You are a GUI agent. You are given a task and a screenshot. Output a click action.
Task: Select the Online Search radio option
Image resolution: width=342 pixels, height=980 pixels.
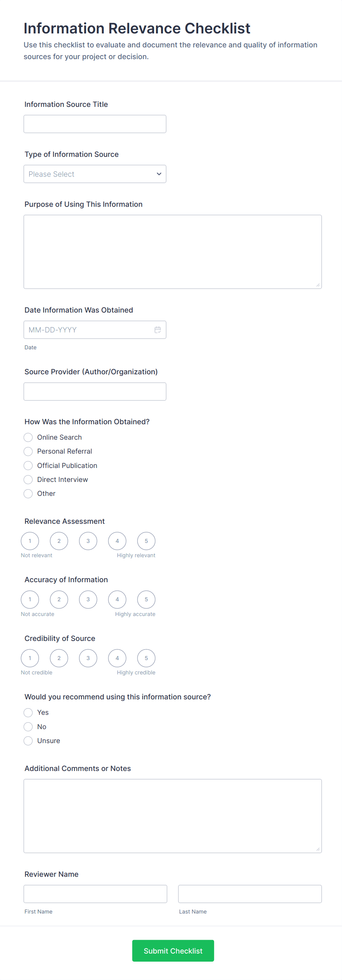point(28,437)
